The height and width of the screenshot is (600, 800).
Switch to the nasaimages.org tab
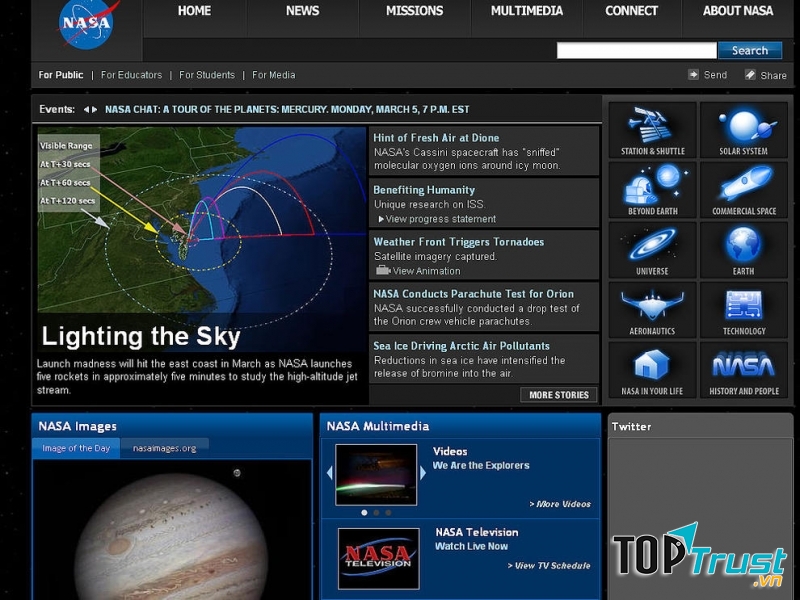pyautogui.click(x=164, y=448)
